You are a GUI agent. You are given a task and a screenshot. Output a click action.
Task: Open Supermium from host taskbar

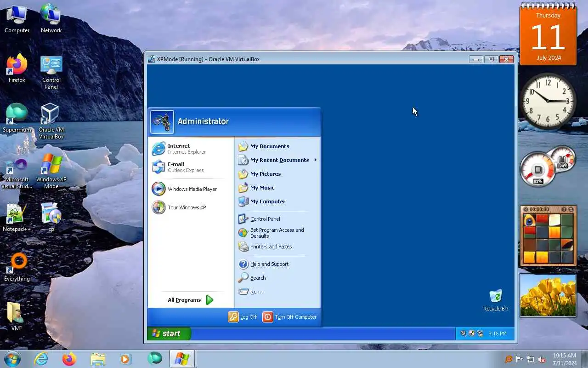154,359
